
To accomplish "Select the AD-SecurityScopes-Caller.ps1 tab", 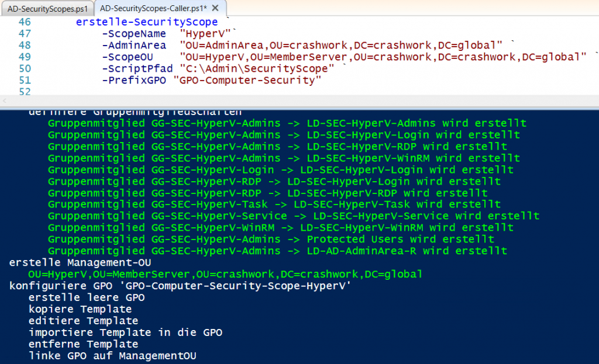I will 153,8.
